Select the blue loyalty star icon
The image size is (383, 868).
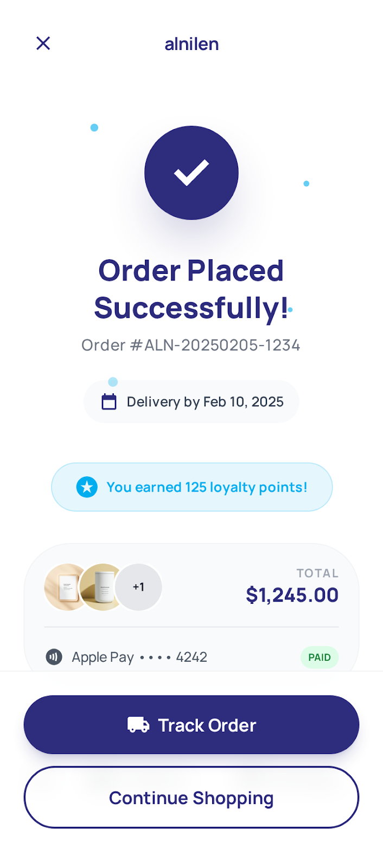click(x=87, y=487)
